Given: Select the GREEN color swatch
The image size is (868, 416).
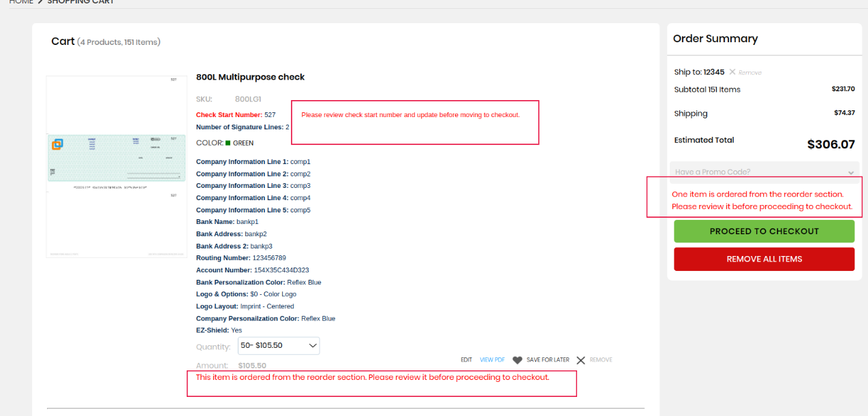Looking at the screenshot, I should click(x=228, y=143).
